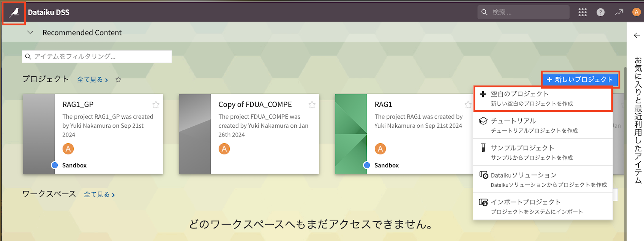644x241 pixels.
Task: Select インポートプロジェクト menu entry
Action: 543,206
